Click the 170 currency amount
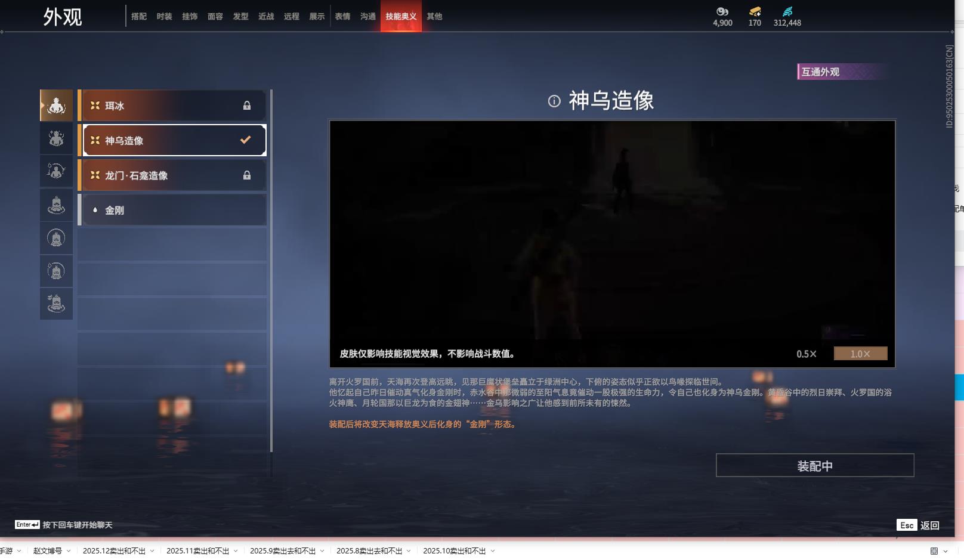This screenshot has width=964, height=560. tap(755, 23)
